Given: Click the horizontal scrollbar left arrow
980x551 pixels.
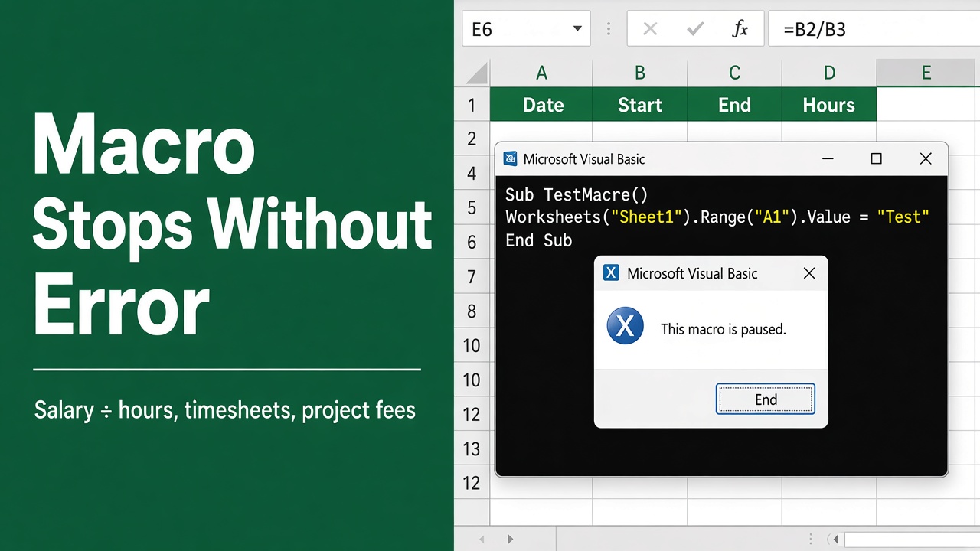Looking at the screenshot, I should click(x=837, y=540).
